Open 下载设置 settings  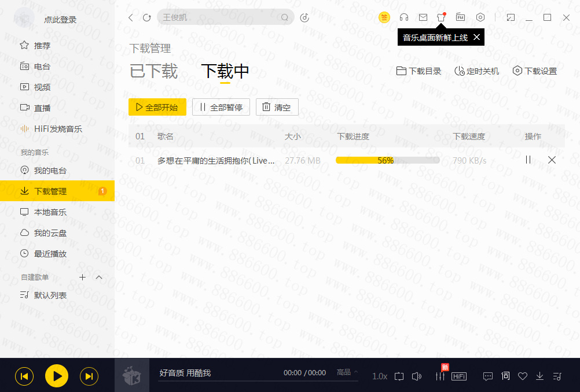535,71
